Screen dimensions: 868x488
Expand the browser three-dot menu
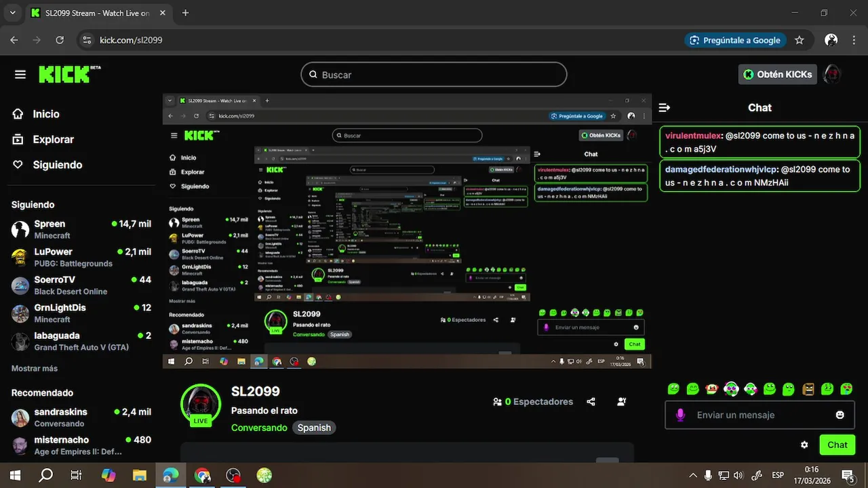[853, 40]
